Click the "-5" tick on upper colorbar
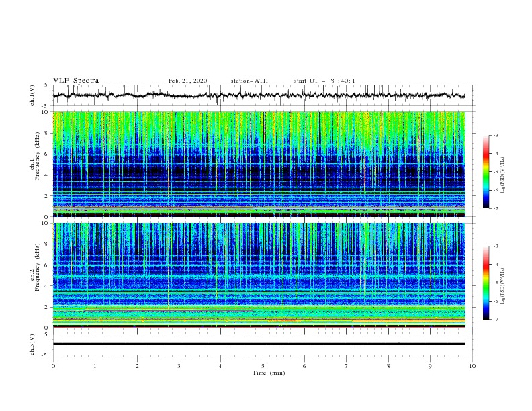The width and height of the screenshot is (532, 411). click(495, 172)
